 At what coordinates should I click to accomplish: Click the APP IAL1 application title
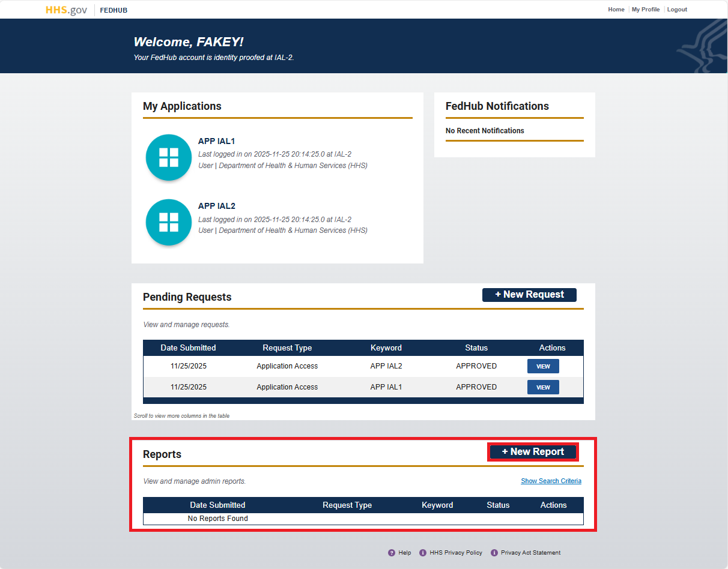coord(217,141)
